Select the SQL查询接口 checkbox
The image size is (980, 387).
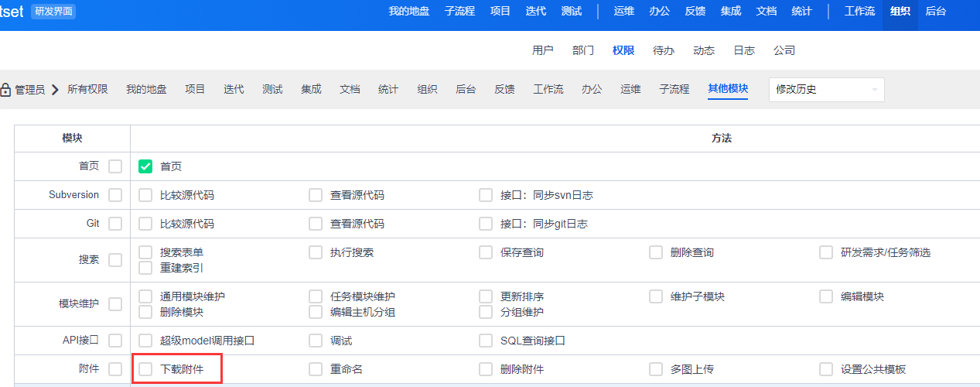tap(486, 341)
